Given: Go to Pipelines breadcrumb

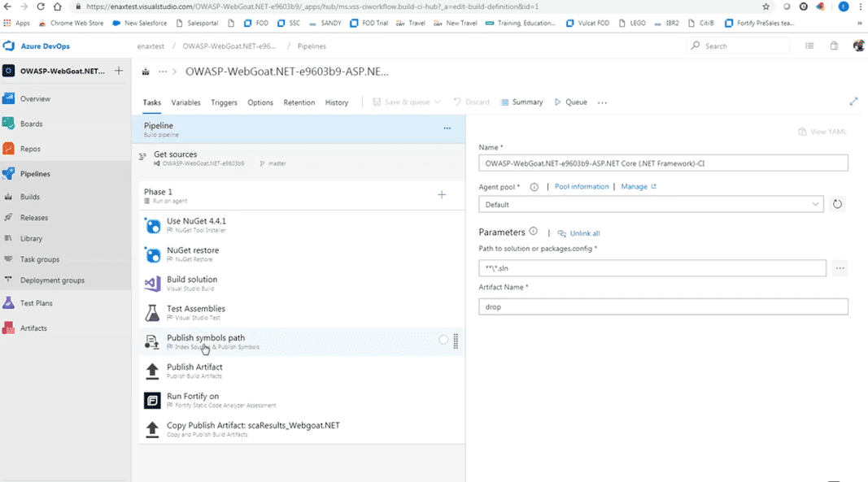Looking at the screenshot, I should 312,46.
